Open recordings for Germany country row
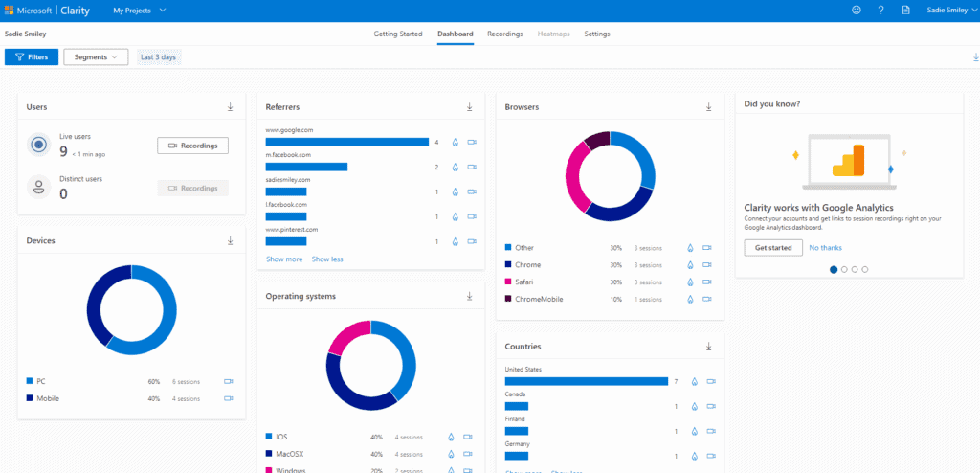Viewport: 980px width, 473px height. pos(711,456)
